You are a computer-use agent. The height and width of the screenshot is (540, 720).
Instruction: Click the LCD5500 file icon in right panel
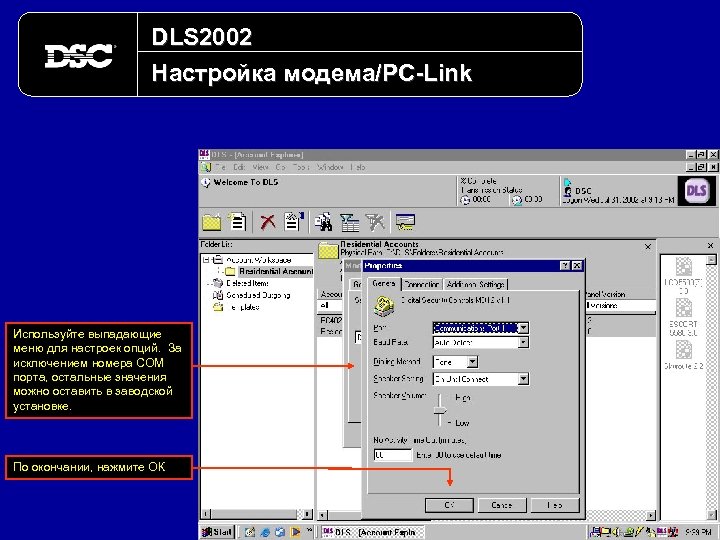[683, 267]
